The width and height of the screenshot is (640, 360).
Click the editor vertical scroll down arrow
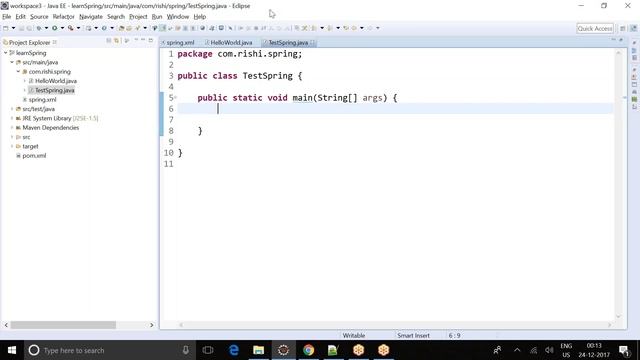click(x=618, y=316)
